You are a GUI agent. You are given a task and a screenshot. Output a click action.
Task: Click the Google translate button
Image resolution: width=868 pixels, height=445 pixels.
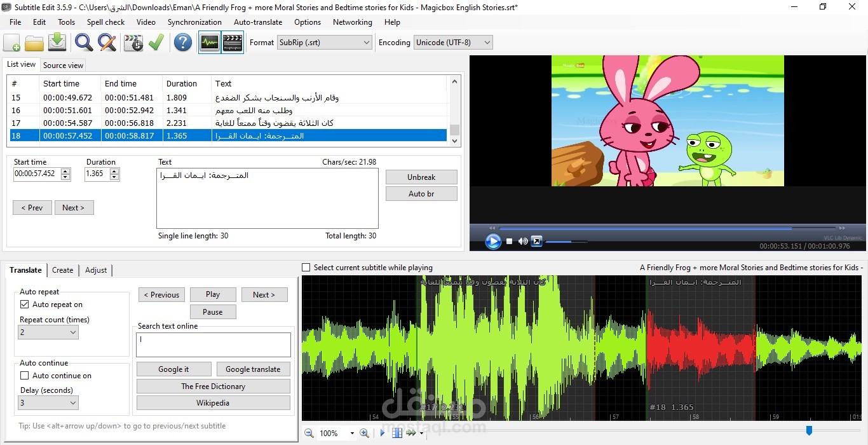click(253, 369)
